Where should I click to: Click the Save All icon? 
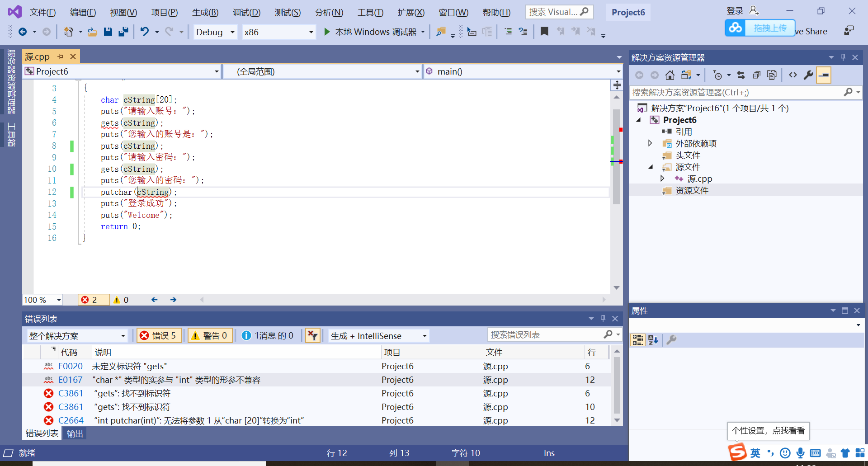point(123,32)
